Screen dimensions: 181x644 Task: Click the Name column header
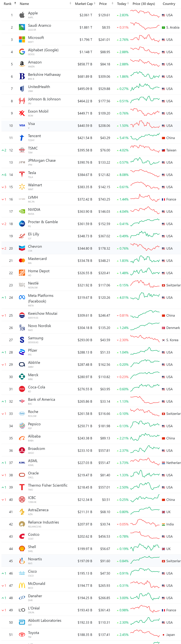tap(25, 4)
